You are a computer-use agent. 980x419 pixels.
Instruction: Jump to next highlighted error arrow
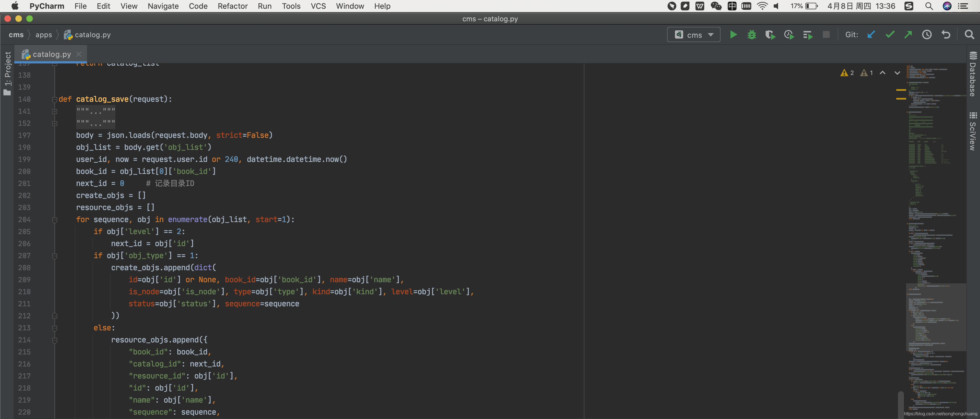coord(897,73)
